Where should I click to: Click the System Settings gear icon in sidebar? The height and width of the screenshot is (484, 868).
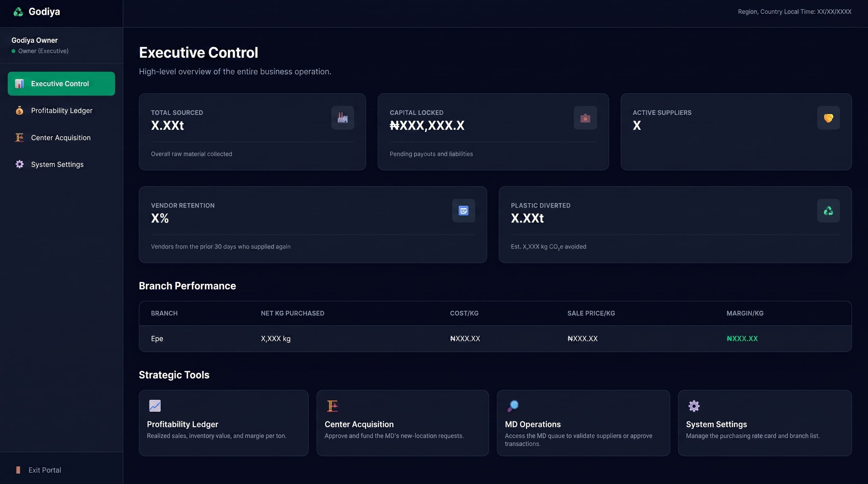[x=20, y=164]
